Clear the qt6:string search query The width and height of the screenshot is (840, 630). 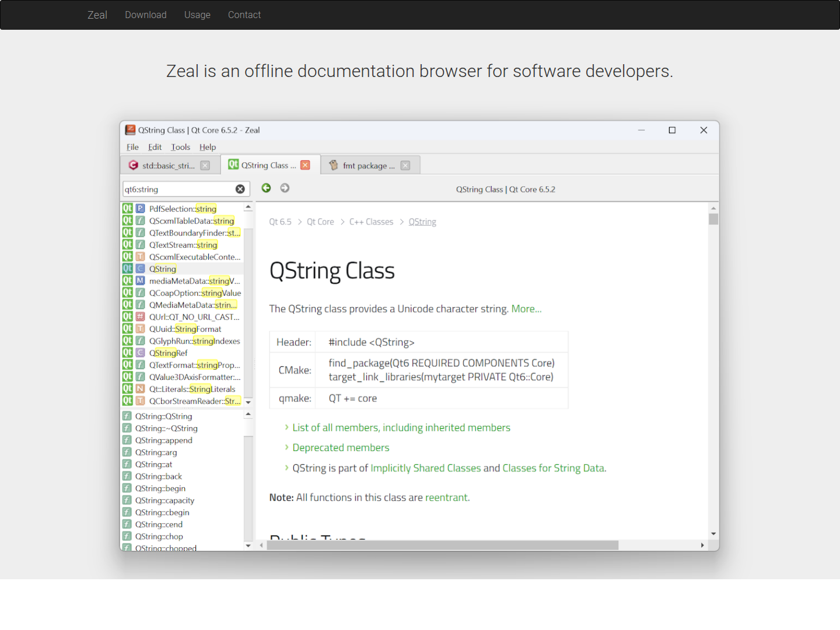240,189
